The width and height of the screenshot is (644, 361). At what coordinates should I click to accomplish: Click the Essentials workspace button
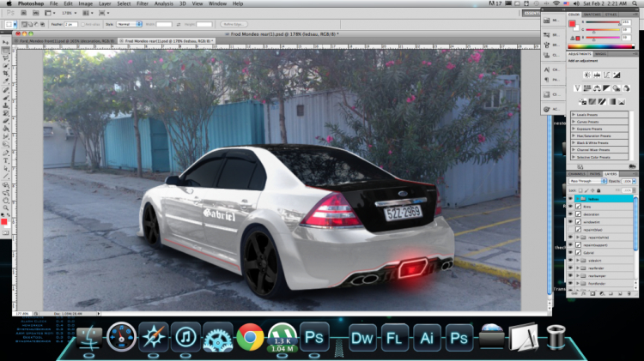click(531, 13)
